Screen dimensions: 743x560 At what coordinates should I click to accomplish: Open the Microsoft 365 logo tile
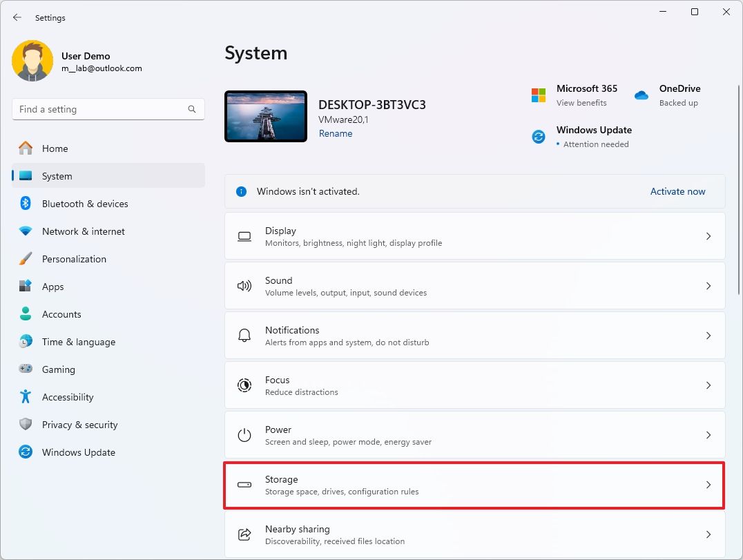539,95
